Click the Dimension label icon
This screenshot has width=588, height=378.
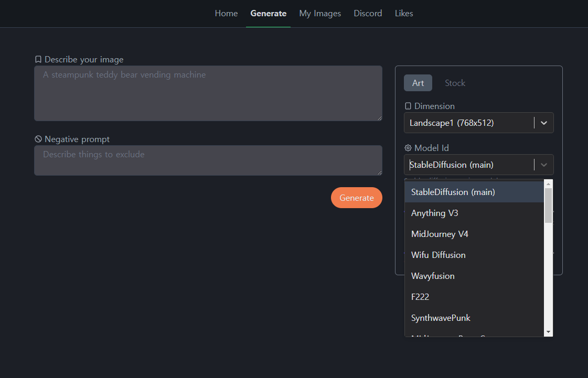[x=408, y=106]
